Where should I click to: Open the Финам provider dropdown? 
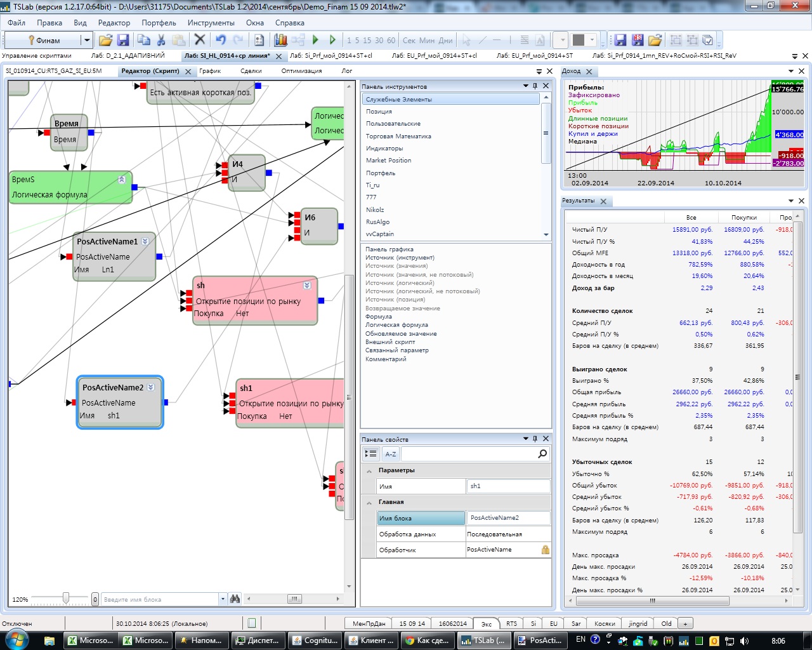tap(87, 40)
